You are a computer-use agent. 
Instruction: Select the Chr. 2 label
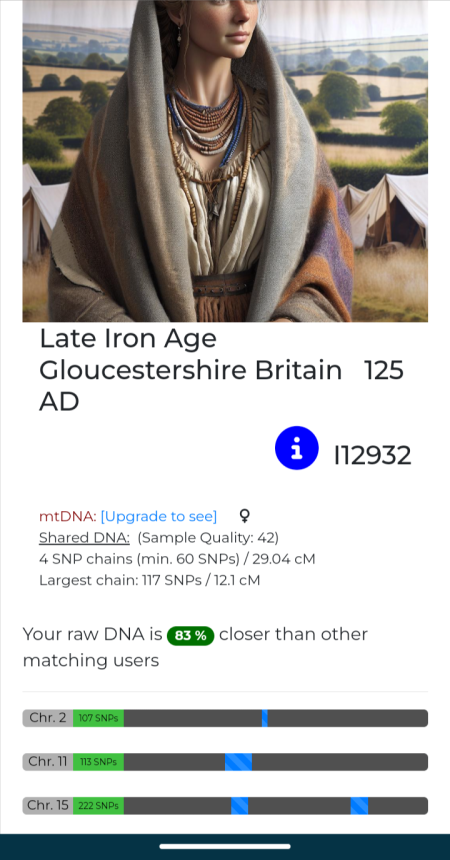[x=48, y=718]
